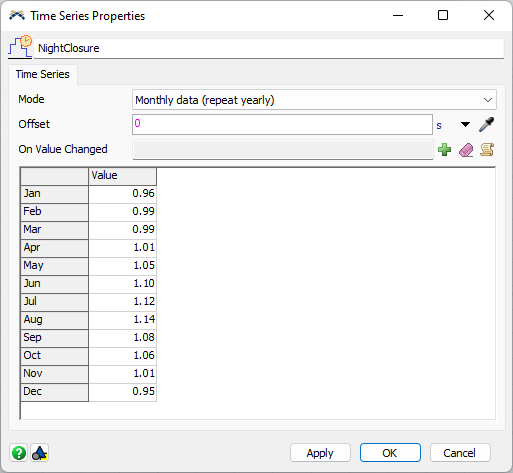Click the green plus add trigger icon
Viewport: 513px width, 473px height.
pyautogui.click(x=444, y=149)
